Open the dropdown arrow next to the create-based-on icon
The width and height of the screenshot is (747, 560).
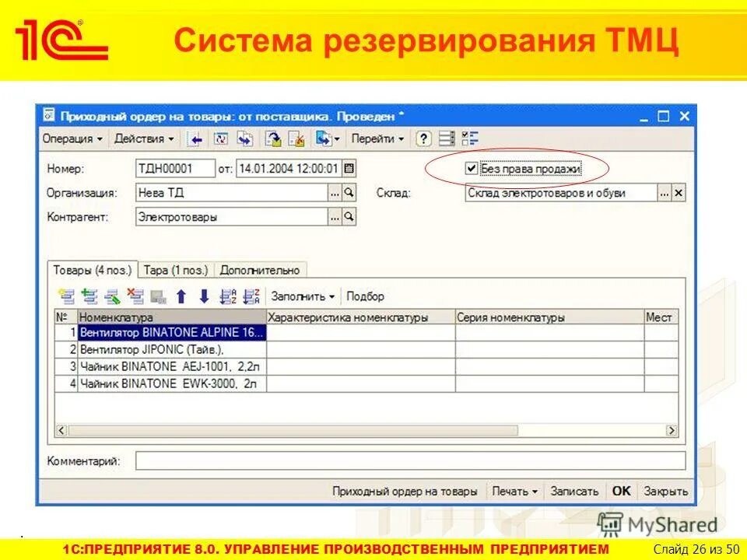coord(337,139)
